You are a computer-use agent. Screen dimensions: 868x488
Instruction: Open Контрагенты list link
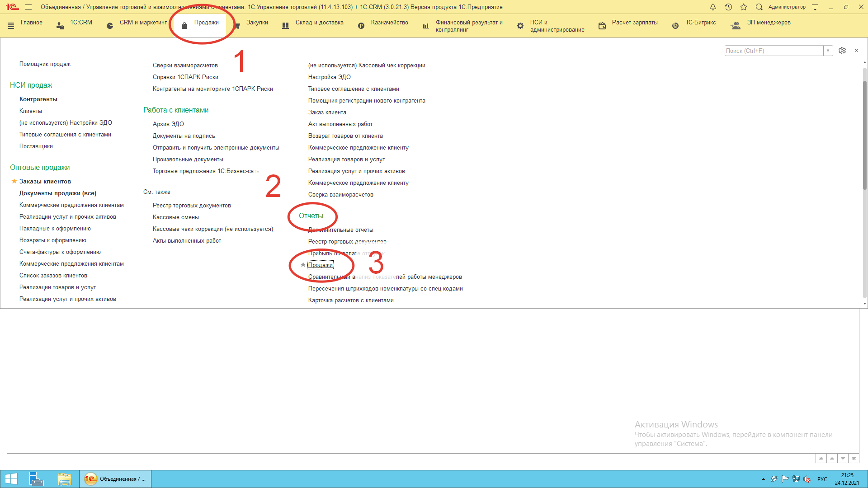tap(38, 99)
